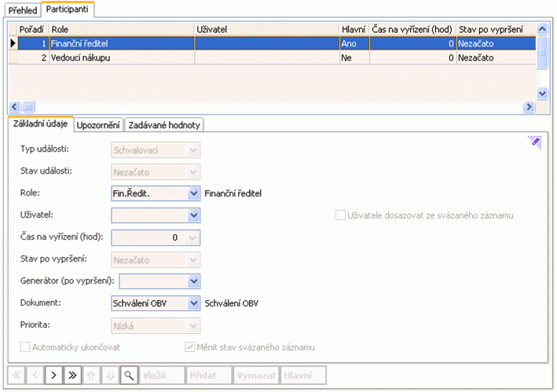Image resolution: width=557 pixels, height=392 pixels.
Task: Click the Hlavní button
Action: [x=303, y=376]
